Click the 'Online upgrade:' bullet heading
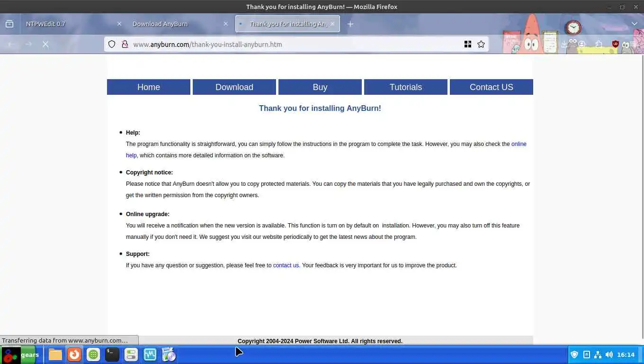This screenshot has width=644, height=364. (148, 214)
